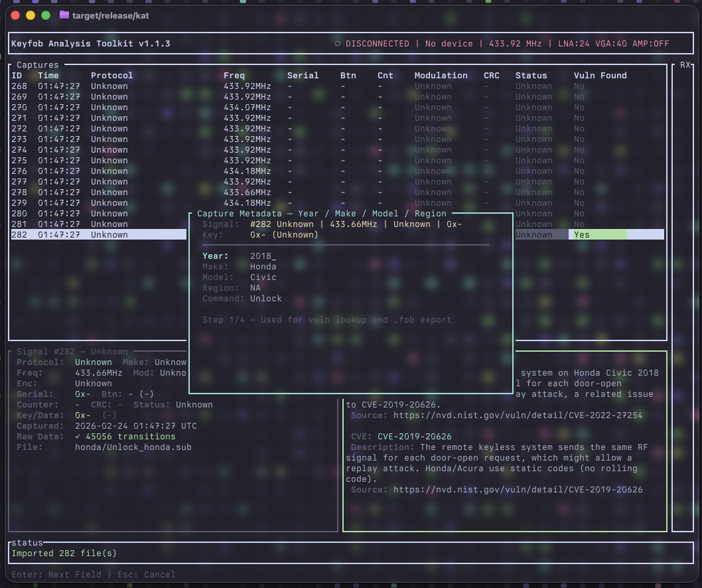This screenshot has width=702, height=588.
Task: Click Step 1/4 hint in metadata dialog
Action: [327, 320]
